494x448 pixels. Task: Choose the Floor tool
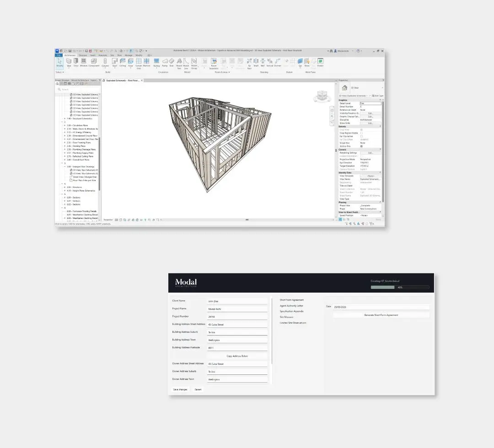click(x=130, y=63)
